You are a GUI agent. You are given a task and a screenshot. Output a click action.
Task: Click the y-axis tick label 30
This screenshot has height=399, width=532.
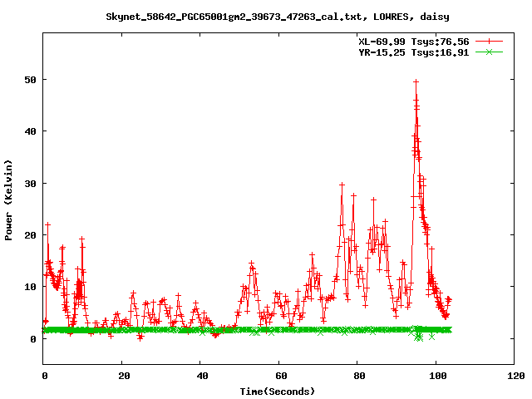click(x=30, y=184)
